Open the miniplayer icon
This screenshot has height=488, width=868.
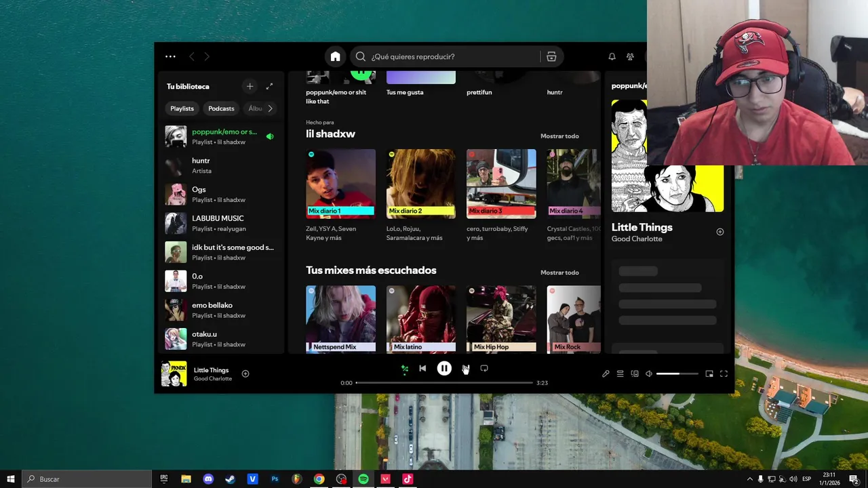709,373
